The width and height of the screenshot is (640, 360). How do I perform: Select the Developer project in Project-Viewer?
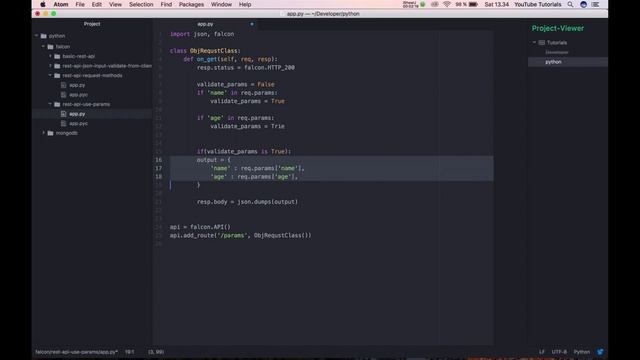[557, 52]
